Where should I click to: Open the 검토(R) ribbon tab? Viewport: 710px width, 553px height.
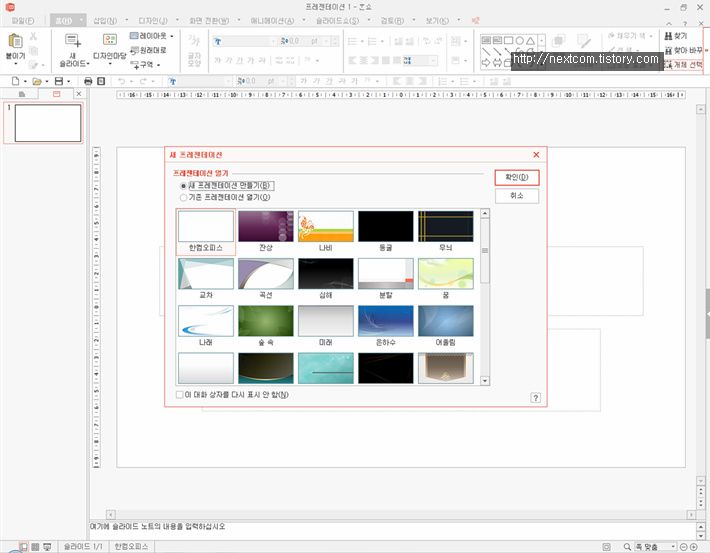[x=392, y=21]
